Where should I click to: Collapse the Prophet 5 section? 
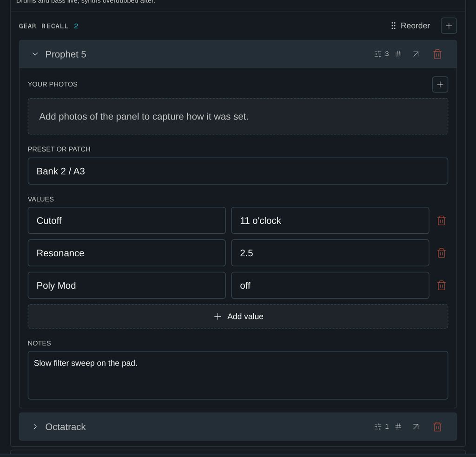point(35,54)
